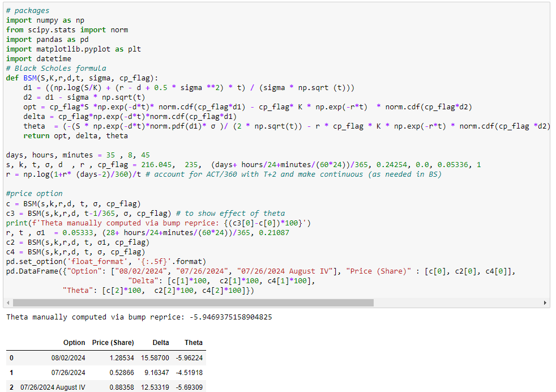Select the 08/02/2024 option cell
Screen dimensions: 556x392
pyautogui.click(x=68, y=358)
